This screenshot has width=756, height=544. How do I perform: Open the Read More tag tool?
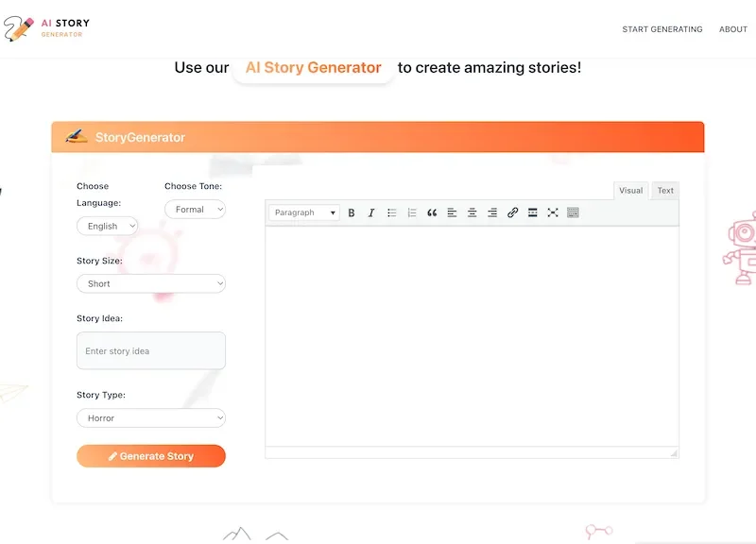click(x=532, y=212)
